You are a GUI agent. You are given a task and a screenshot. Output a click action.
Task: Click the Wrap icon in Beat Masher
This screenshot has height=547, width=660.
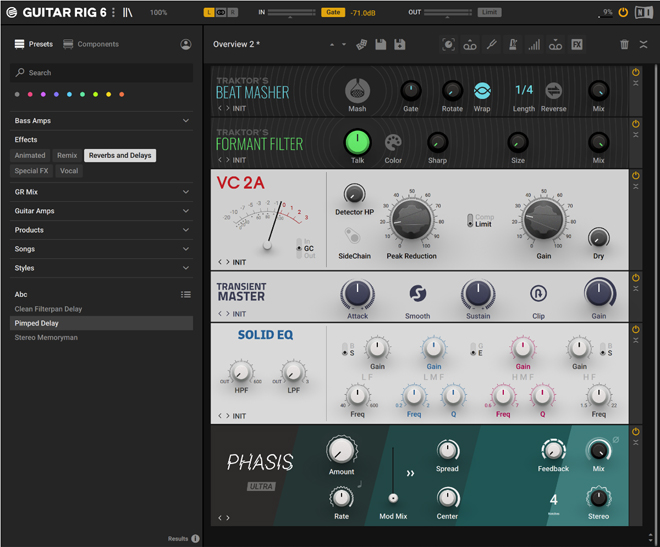pos(482,91)
